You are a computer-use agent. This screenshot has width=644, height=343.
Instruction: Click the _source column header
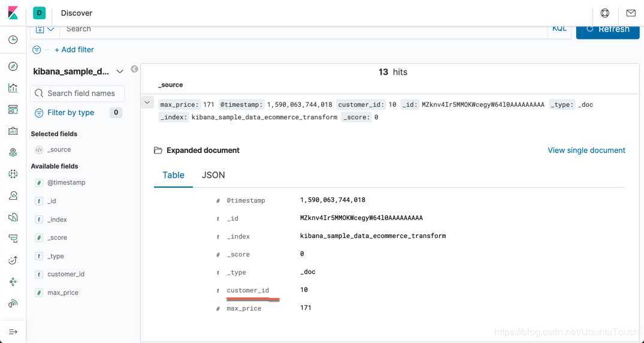click(x=171, y=85)
